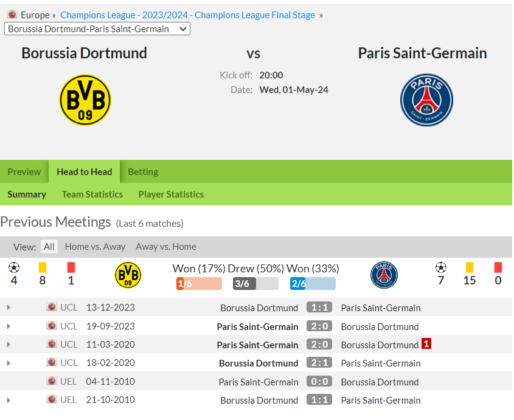The image size is (514, 420).
Task: Open the Team Statistics sub-tab
Action: click(92, 195)
